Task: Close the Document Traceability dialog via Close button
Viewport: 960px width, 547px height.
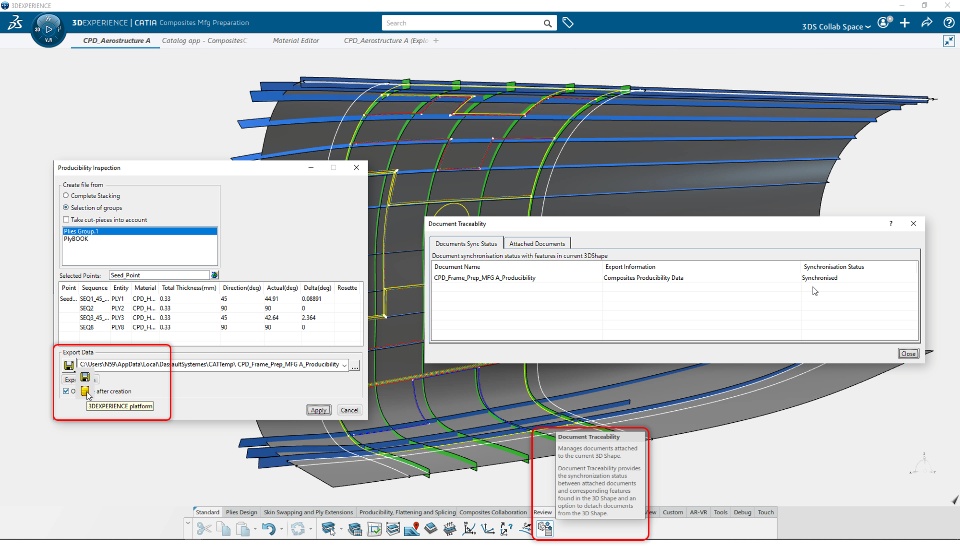Action: click(x=908, y=353)
